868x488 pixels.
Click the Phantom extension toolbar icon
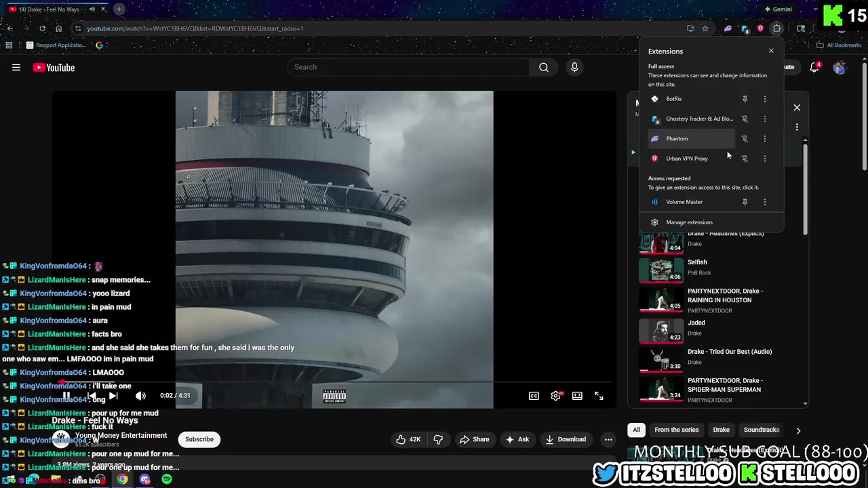(728, 28)
